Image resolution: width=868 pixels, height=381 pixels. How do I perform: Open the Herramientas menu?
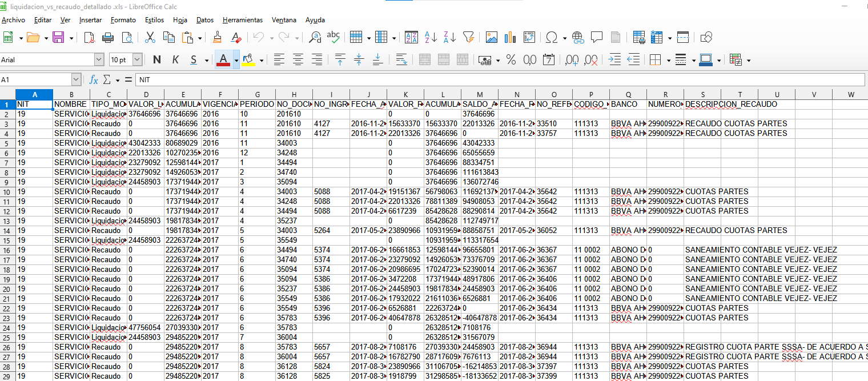[x=243, y=20]
